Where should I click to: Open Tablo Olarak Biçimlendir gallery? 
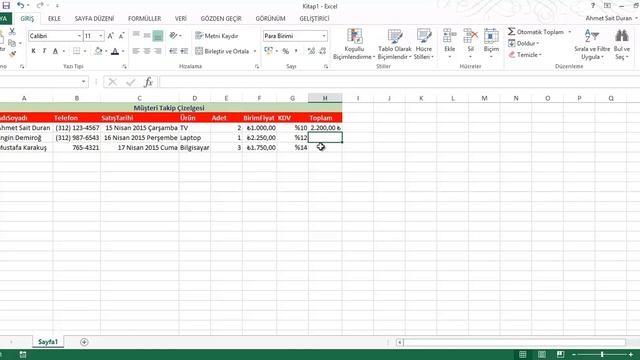pyautogui.click(x=395, y=44)
